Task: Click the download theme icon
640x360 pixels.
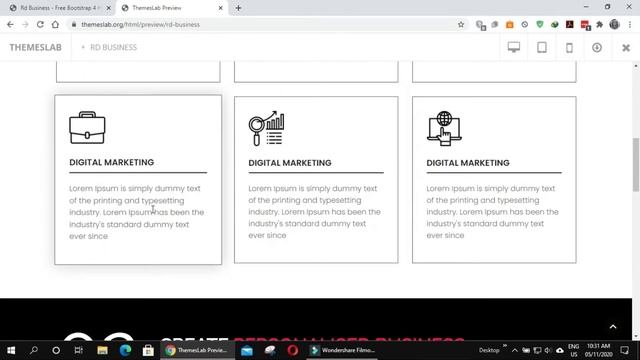Action: [x=597, y=47]
